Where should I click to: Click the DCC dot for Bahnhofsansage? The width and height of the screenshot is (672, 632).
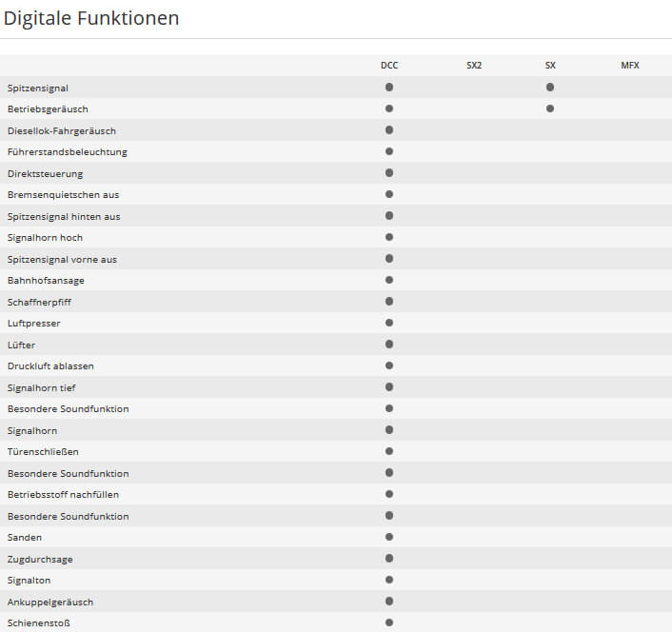click(x=389, y=280)
